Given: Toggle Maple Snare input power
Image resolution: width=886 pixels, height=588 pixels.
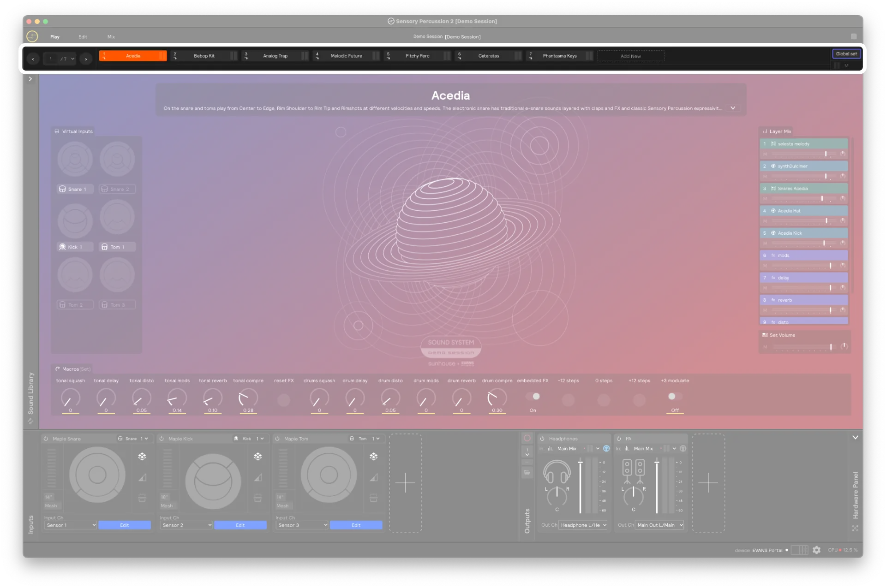Looking at the screenshot, I should coord(46,439).
